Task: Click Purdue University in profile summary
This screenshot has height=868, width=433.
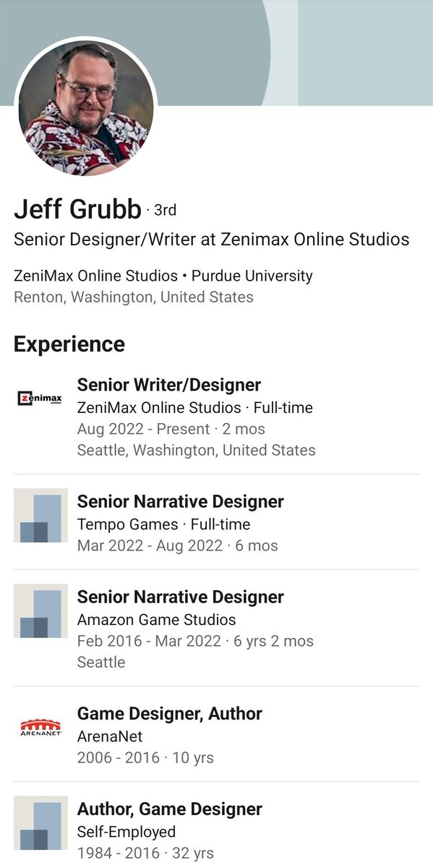Action: 252,276
